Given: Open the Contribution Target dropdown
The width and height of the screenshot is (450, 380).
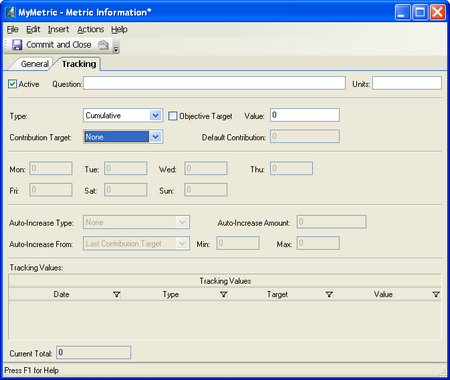Looking at the screenshot, I should (x=155, y=137).
